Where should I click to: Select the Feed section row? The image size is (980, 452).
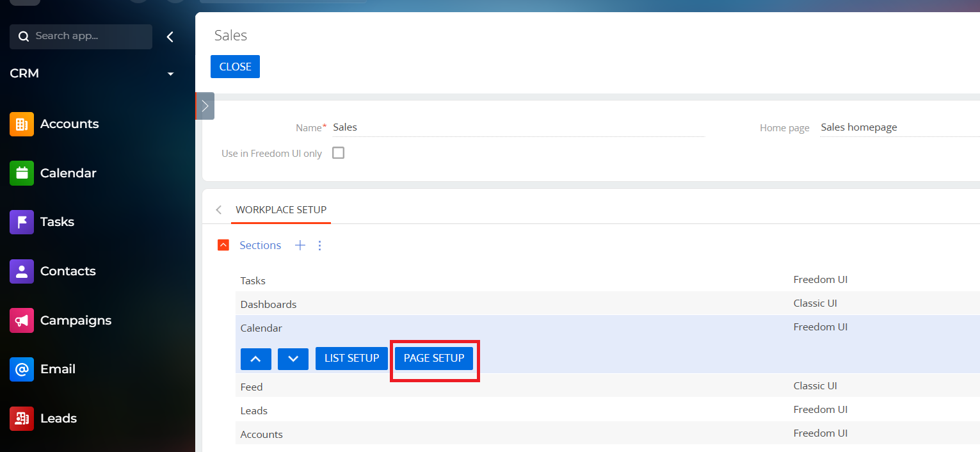(x=607, y=387)
